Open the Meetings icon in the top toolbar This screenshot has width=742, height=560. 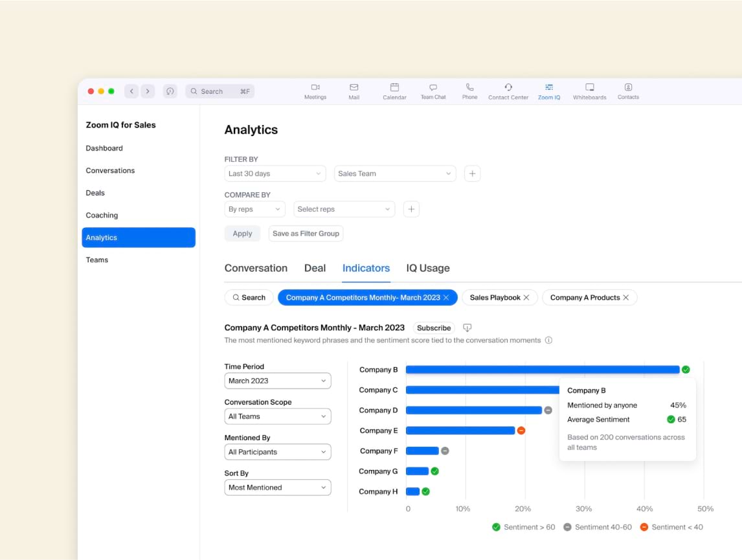coord(315,91)
